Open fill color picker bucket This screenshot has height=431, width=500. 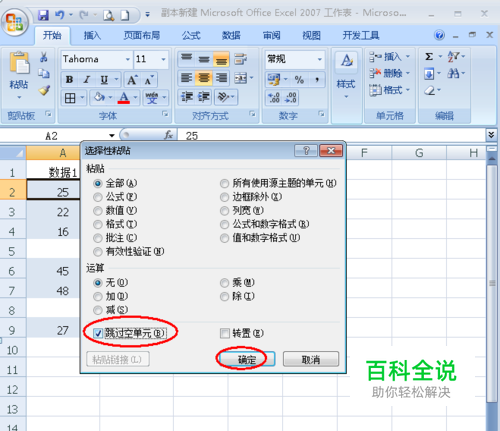(x=99, y=98)
